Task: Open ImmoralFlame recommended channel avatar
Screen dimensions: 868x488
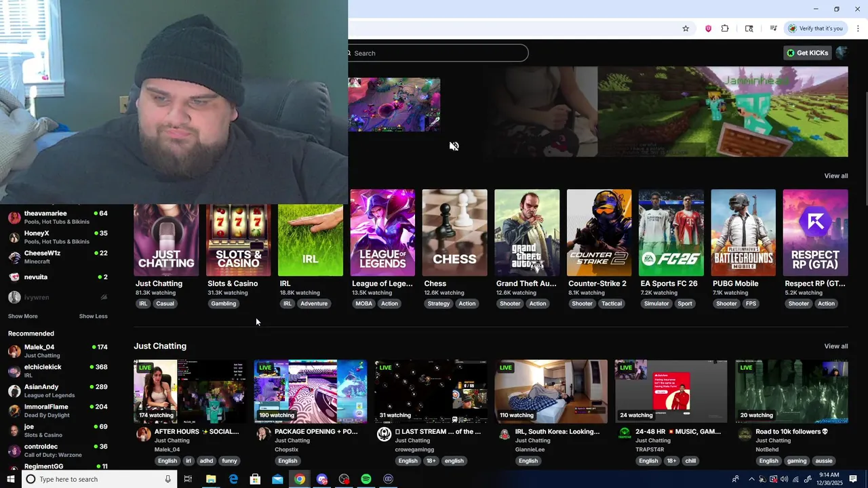Action: (x=14, y=411)
